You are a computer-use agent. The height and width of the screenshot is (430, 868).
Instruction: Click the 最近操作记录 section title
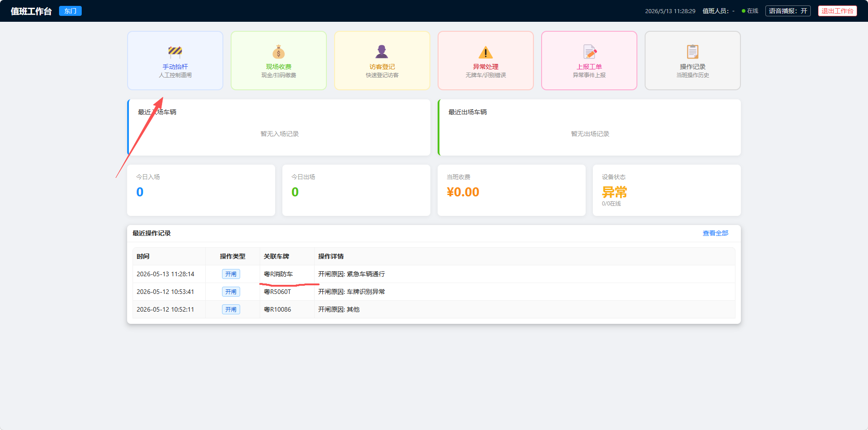[x=152, y=233]
